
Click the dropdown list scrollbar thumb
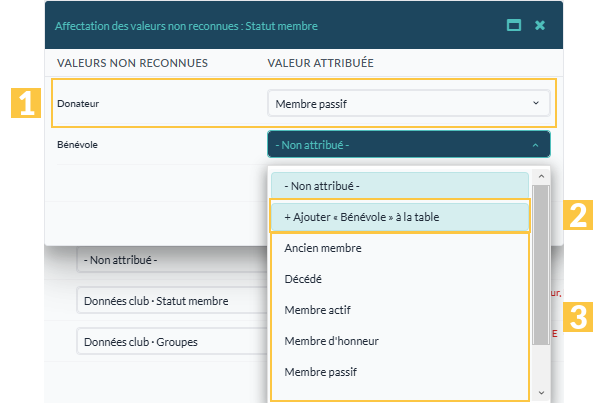[541, 265]
